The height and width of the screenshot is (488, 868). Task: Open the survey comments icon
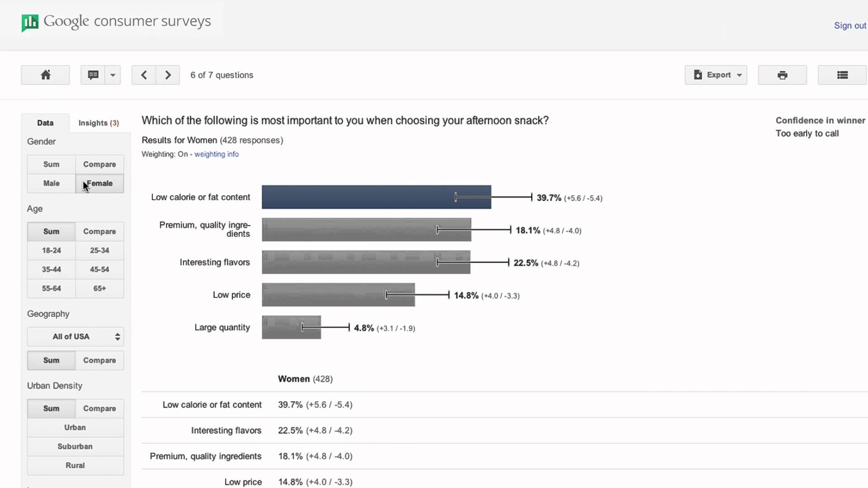(94, 75)
